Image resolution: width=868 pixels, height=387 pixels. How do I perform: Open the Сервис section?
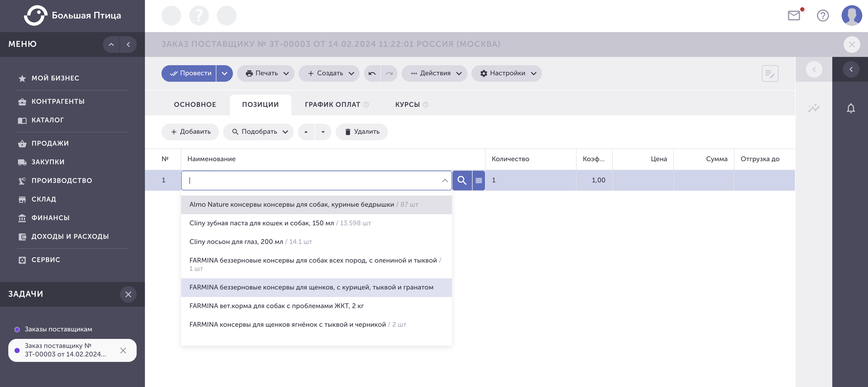pyautogui.click(x=39, y=260)
